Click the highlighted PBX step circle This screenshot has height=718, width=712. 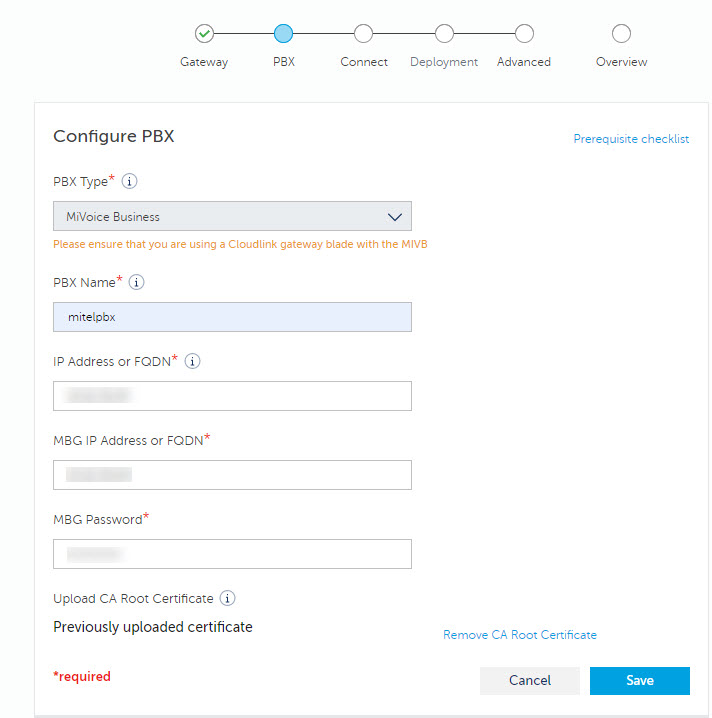[283, 34]
